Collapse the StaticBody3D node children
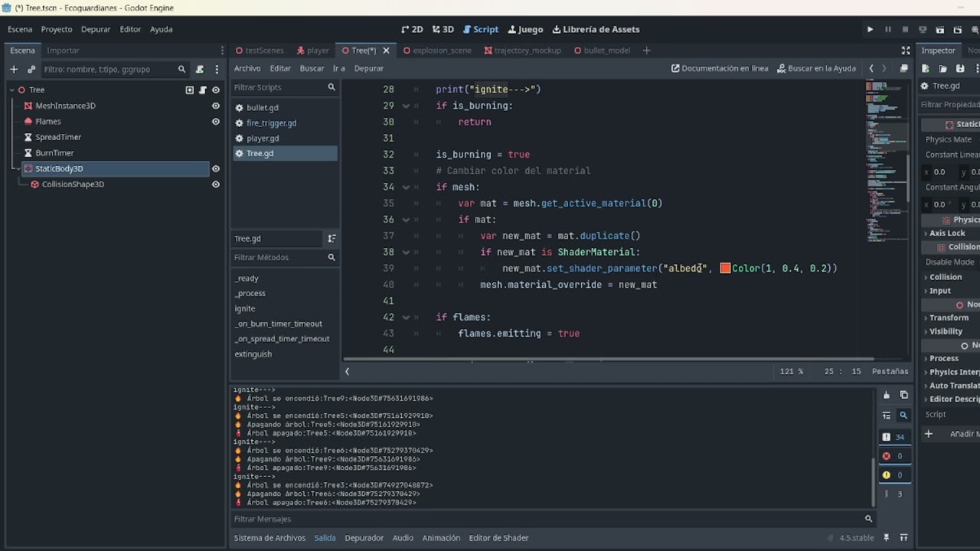The height and width of the screenshot is (551, 980). coord(18,168)
